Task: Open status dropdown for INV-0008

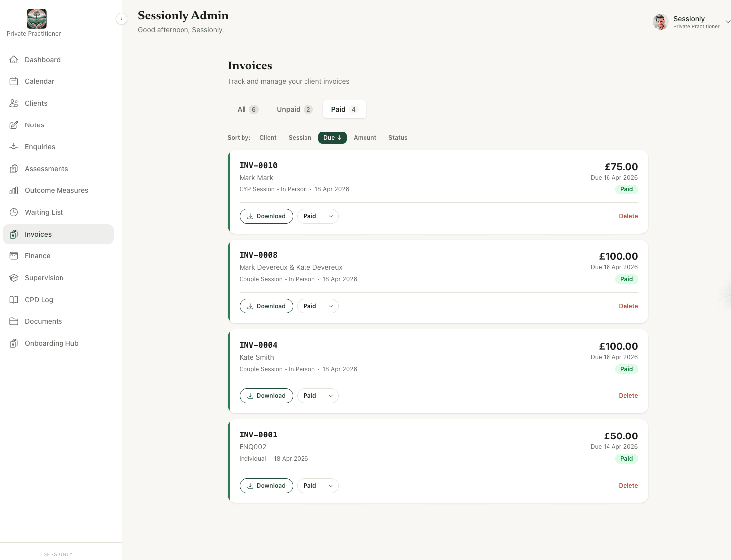Action: [x=318, y=306]
